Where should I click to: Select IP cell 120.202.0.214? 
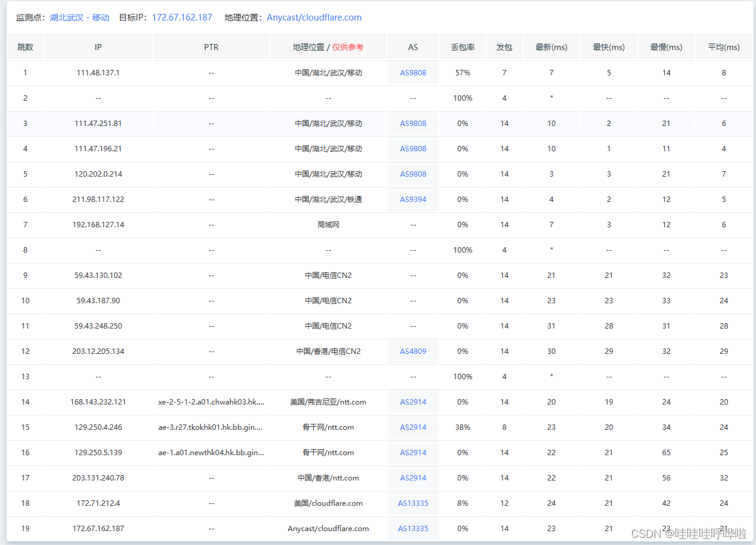(x=98, y=174)
